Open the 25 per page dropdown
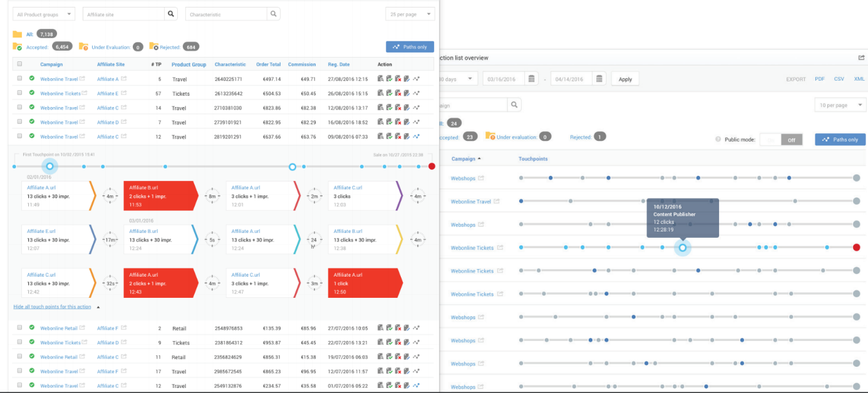 click(410, 14)
